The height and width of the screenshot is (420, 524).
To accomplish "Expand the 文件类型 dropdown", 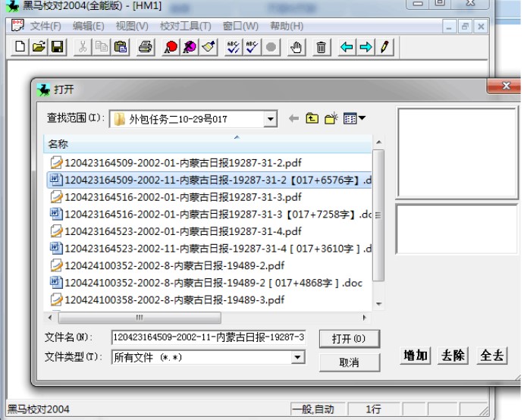I will (x=297, y=358).
